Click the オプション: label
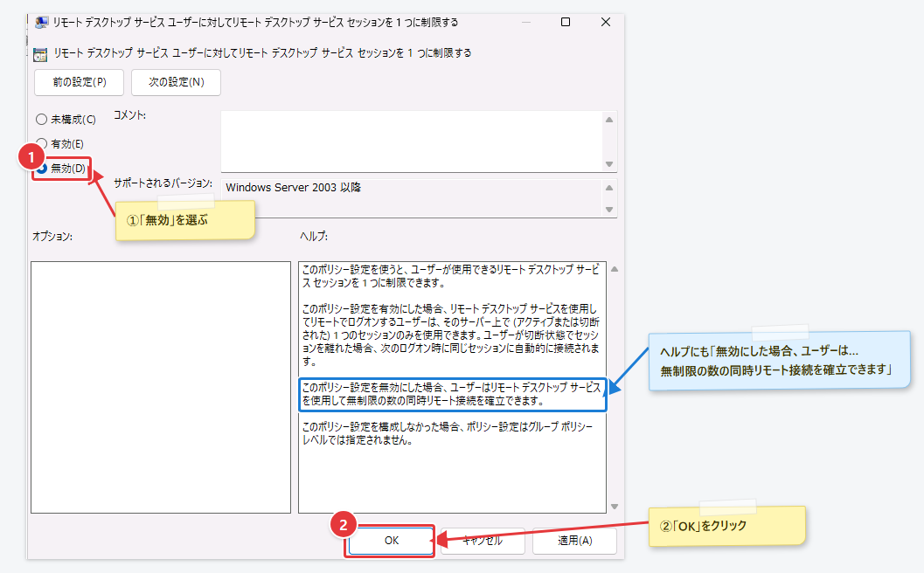 pos(52,236)
